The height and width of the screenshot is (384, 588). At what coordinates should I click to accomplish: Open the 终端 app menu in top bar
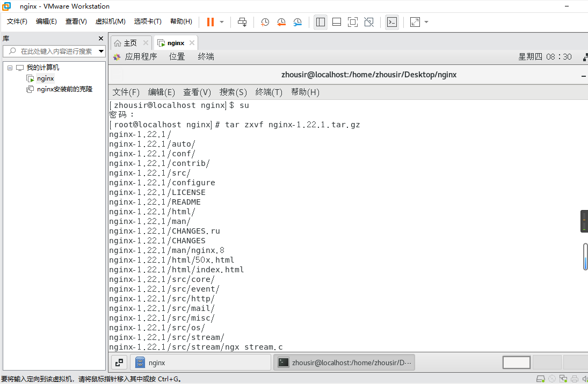pyautogui.click(x=206, y=56)
